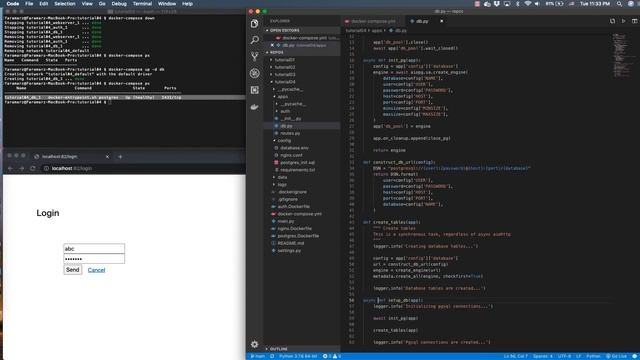Expand the auth folder under apps

(x=285, y=111)
